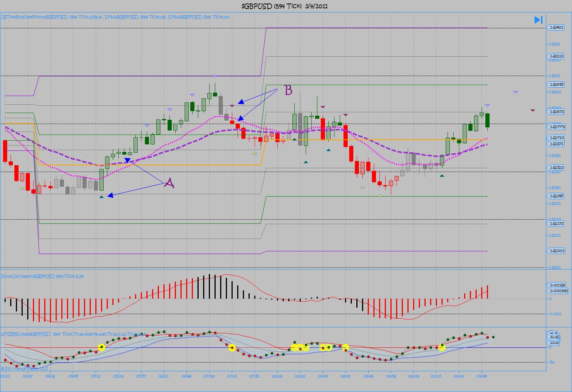Image resolution: width=572 pixels, height=392 pixels.
Task: Click the 1.6330 price axis label
Action: click(x=555, y=44)
